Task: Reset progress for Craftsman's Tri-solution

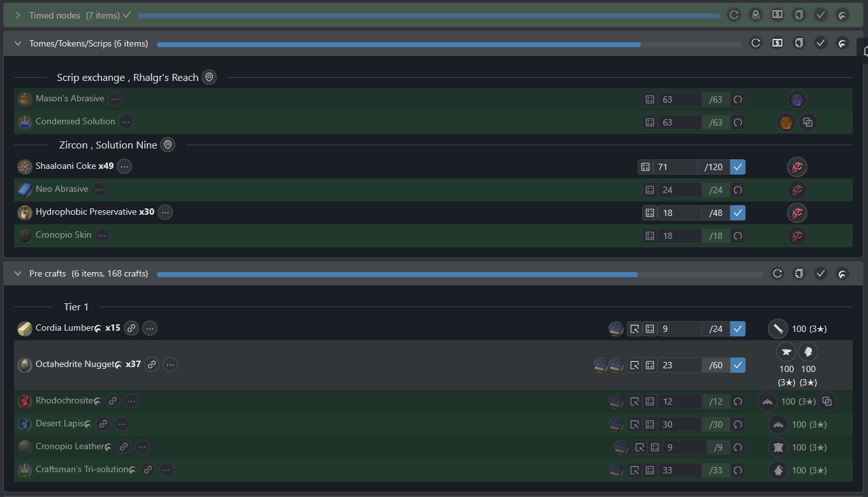Action: [738, 470]
